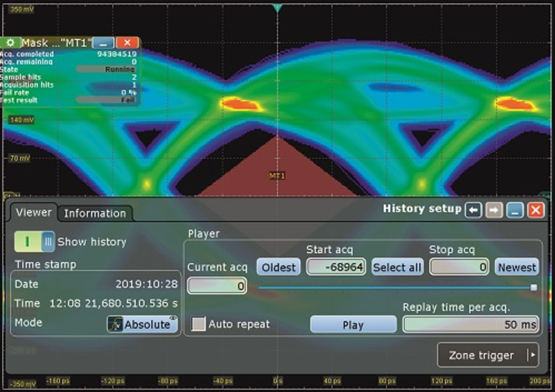Image resolution: width=555 pixels, height=392 pixels.
Task: Click the Select all button
Action: 397,267
